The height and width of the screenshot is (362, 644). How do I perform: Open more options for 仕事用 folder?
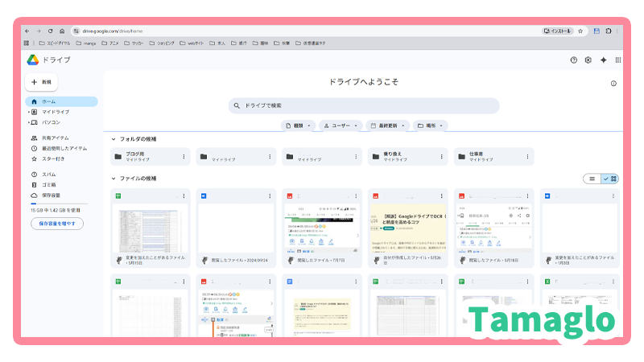(x=527, y=157)
